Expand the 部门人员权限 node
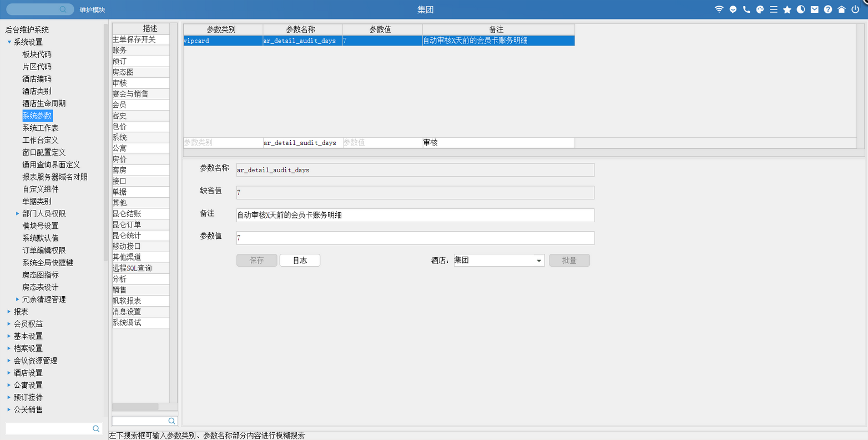868x440 pixels. pos(18,213)
